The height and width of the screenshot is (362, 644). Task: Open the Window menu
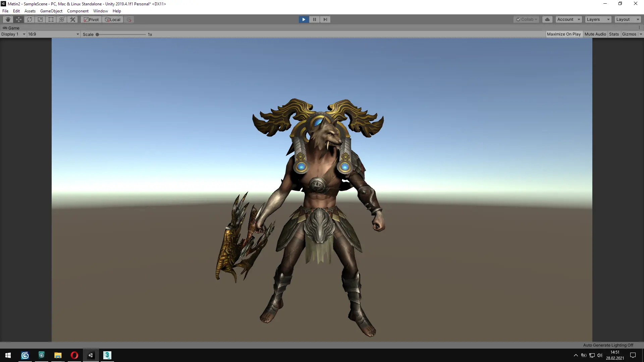pos(101,11)
